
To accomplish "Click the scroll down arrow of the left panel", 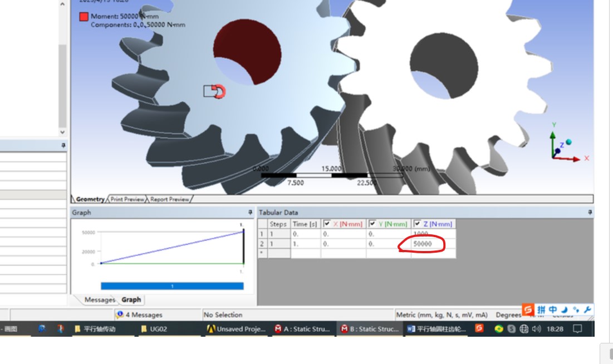I will pyautogui.click(x=62, y=132).
